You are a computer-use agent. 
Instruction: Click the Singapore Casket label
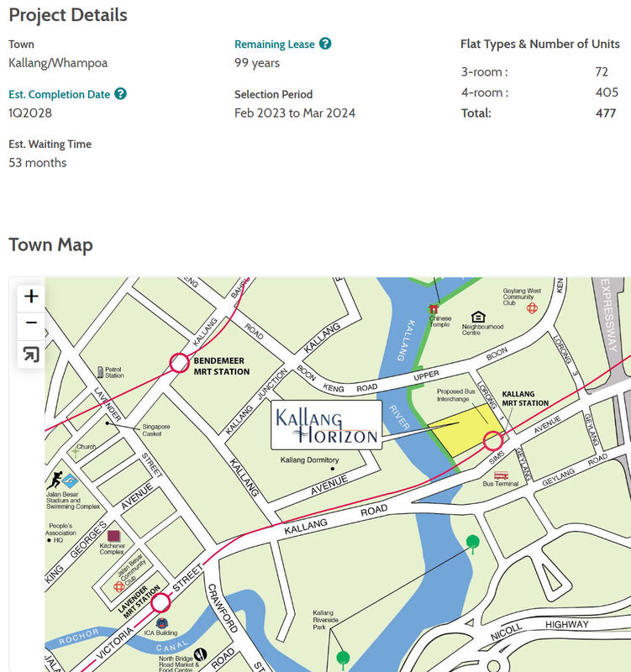(x=156, y=430)
